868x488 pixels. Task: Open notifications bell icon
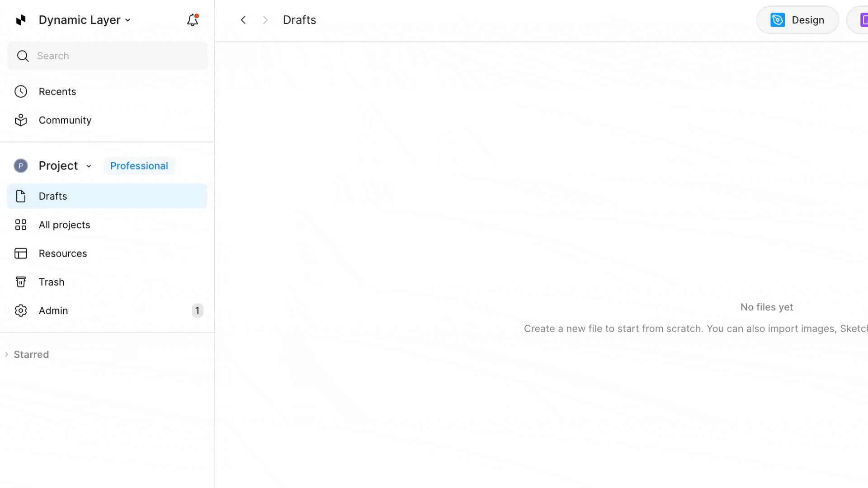193,20
